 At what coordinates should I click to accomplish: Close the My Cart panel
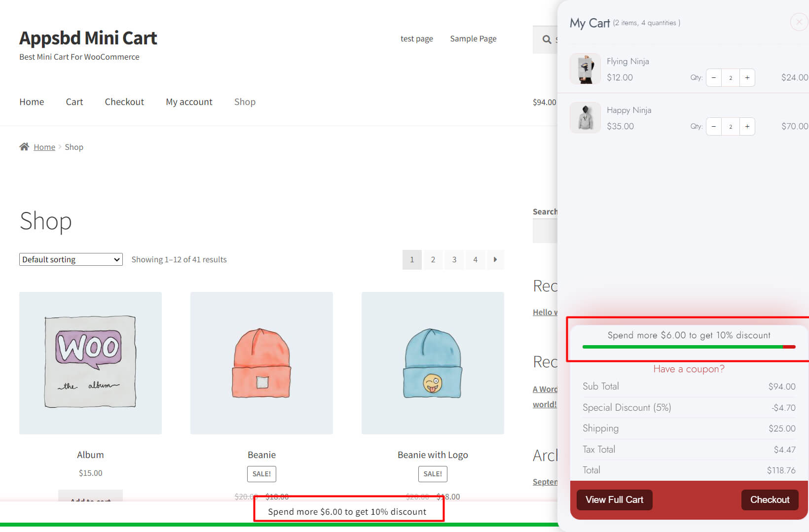pos(799,22)
